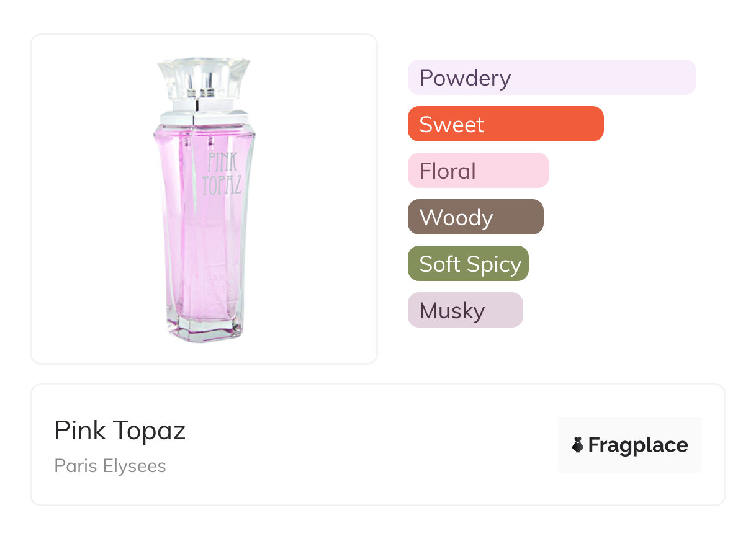The image size is (756, 536).
Task: Click the Soft Spicy text label
Action: [470, 264]
